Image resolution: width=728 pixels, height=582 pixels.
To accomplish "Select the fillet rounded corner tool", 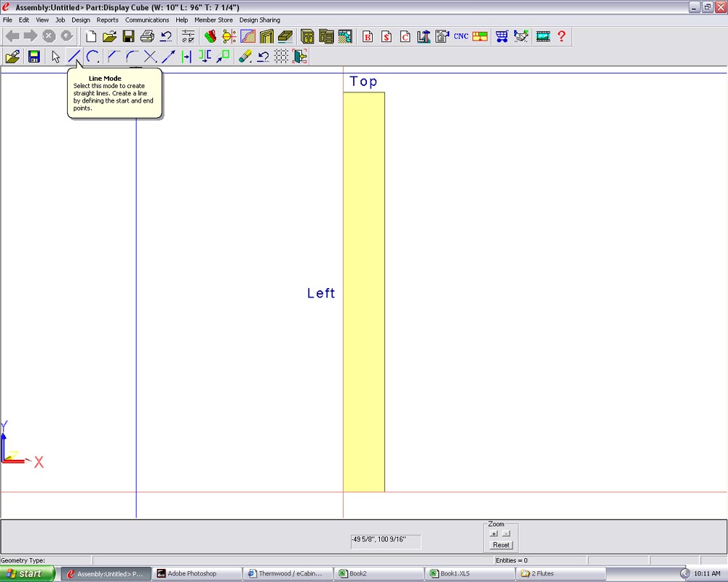I will pyautogui.click(x=131, y=57).
